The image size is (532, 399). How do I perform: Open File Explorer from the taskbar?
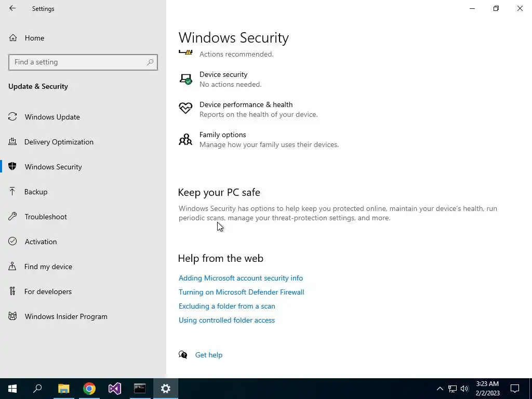63,389
